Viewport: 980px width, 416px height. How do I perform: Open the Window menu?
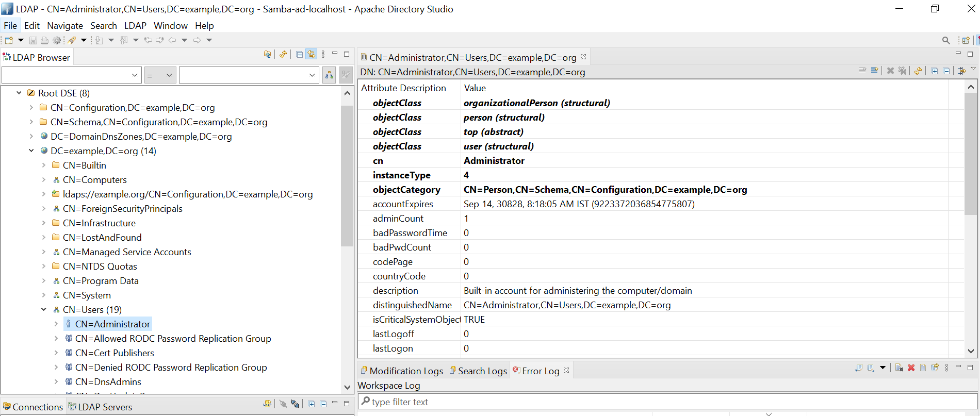coord(171,26)
